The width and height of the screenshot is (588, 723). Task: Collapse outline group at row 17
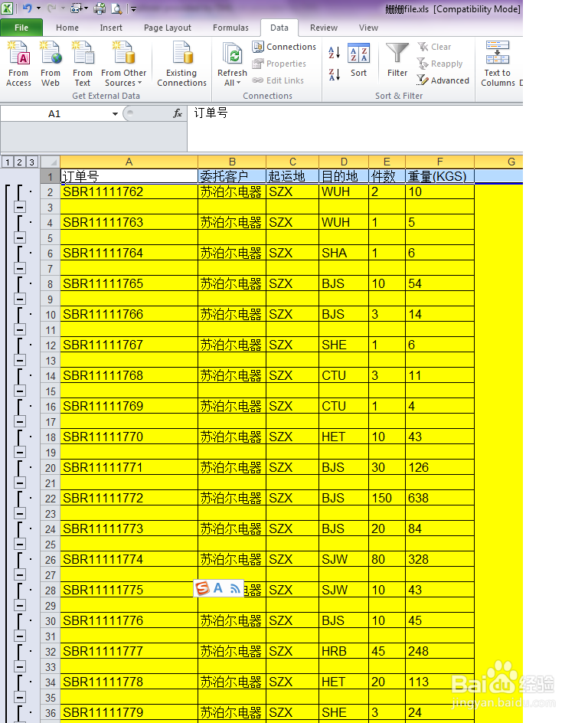pyautogui.click(x=20, y=421)
